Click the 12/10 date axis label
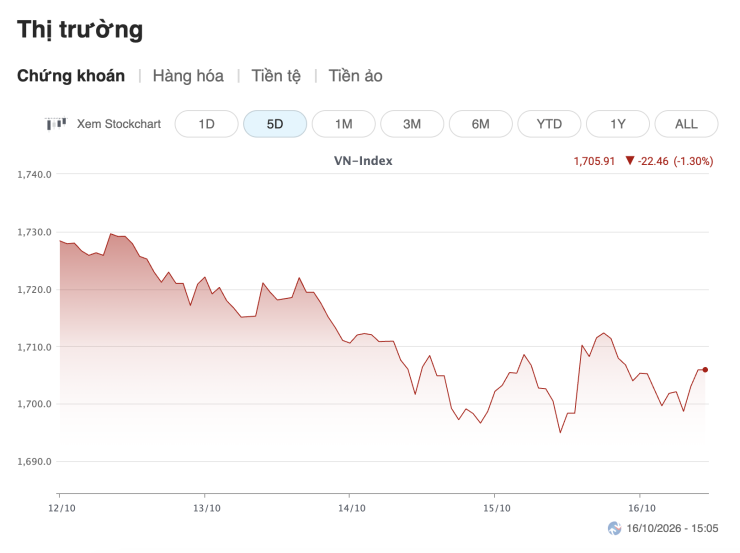Image resolution: width=740 pixels, height=553 pixels. tap(62, 508)
